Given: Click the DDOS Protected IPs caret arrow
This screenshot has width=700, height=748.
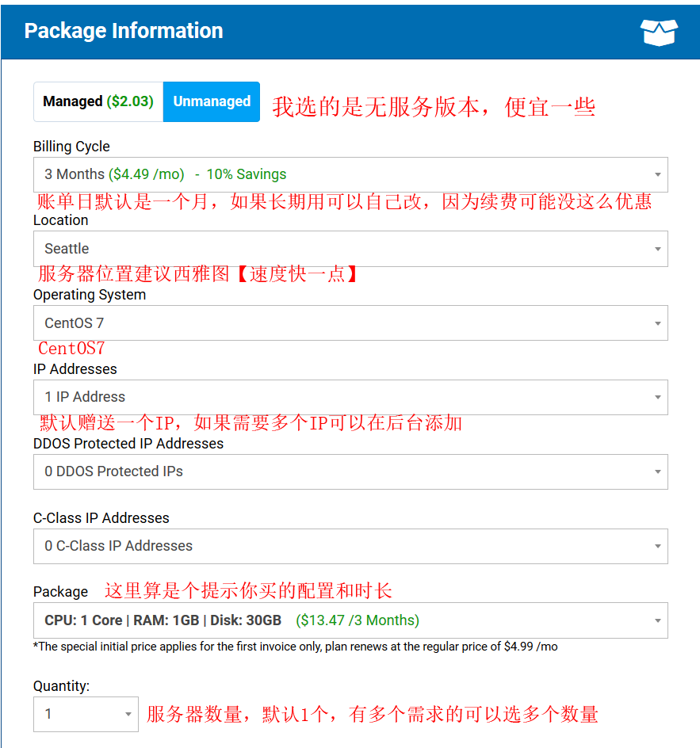Looking at the screenshot, I should [657, 472].
